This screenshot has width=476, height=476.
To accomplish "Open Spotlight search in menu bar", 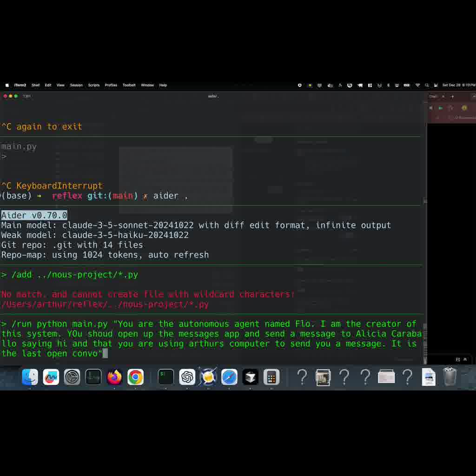I will point(427,86).
